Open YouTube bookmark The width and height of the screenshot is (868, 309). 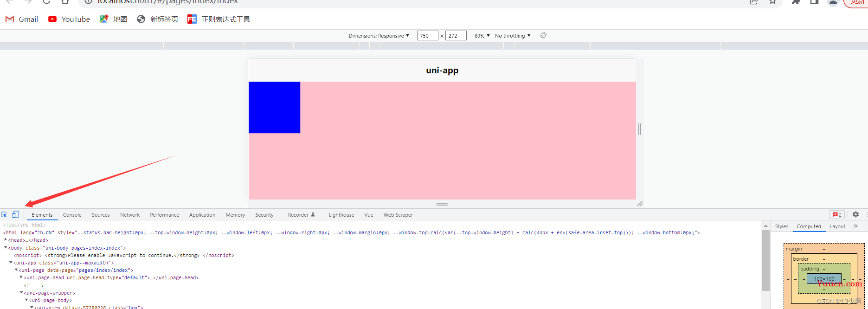point(69,19)
